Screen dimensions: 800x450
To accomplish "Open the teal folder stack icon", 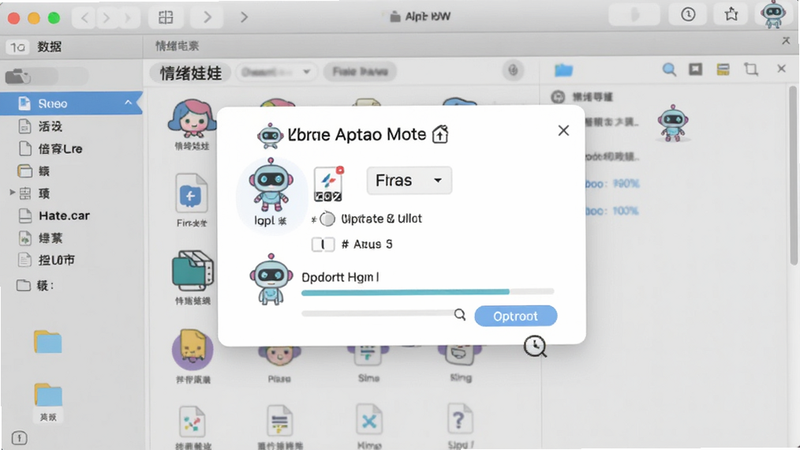I will click(x=192, y=270).
